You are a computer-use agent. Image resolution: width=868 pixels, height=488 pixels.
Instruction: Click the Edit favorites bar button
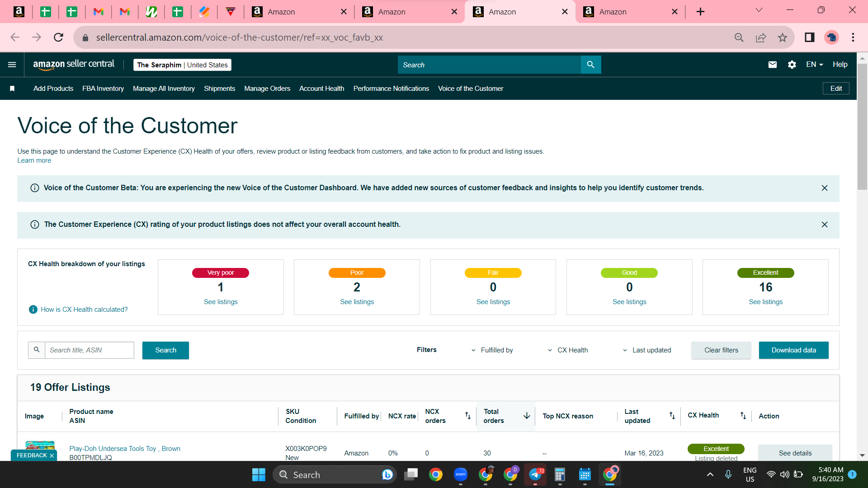coord(836,89)
